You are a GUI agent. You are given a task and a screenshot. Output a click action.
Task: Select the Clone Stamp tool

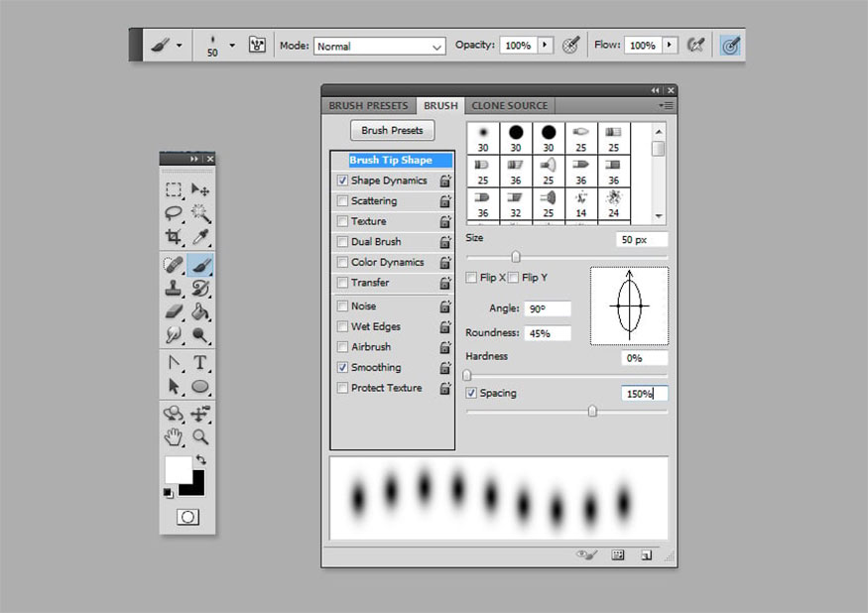click(174, 289)
